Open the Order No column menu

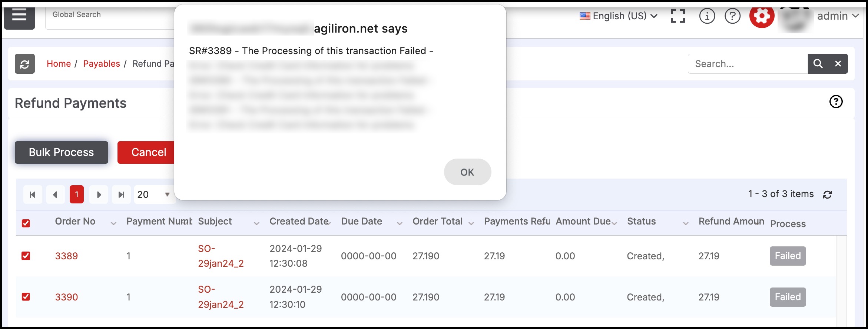tap(113, 223)
